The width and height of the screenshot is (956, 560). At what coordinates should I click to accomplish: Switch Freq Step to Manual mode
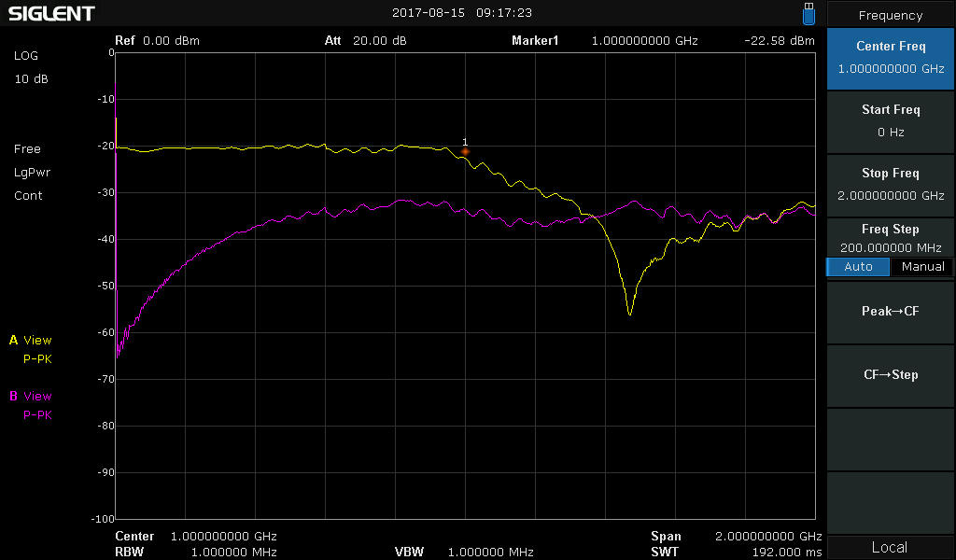point(922,267)
